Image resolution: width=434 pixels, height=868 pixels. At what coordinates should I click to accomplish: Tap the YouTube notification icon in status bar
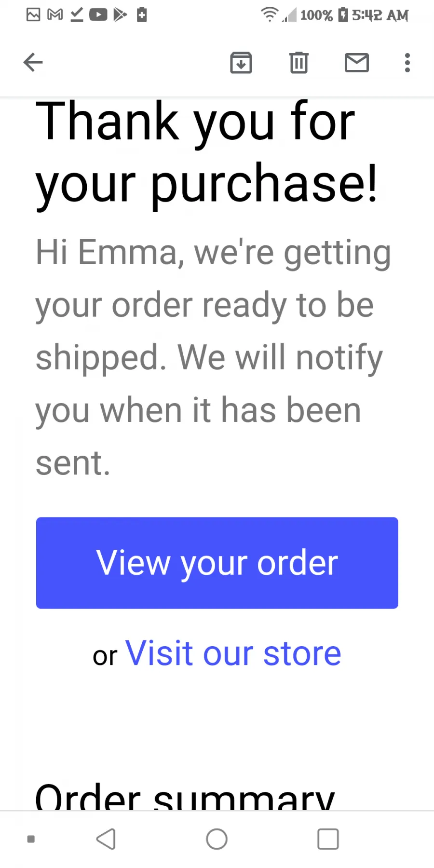98,15
